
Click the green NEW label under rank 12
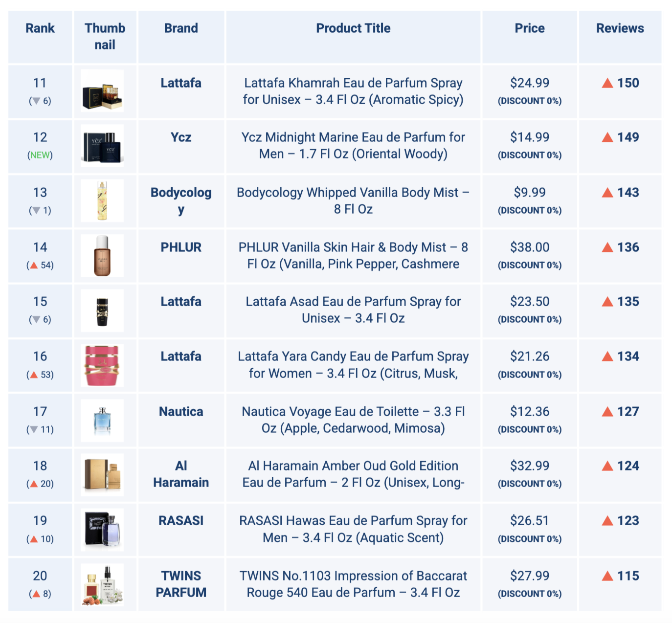pos(40,156)
